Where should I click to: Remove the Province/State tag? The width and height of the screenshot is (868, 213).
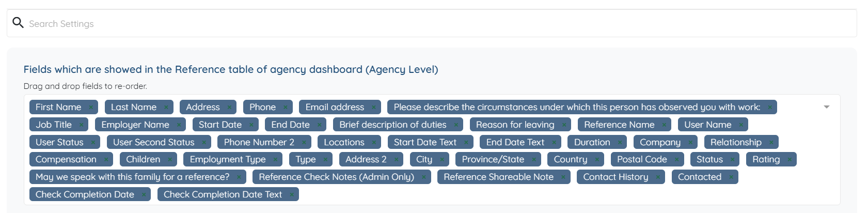tap(534, 160)
